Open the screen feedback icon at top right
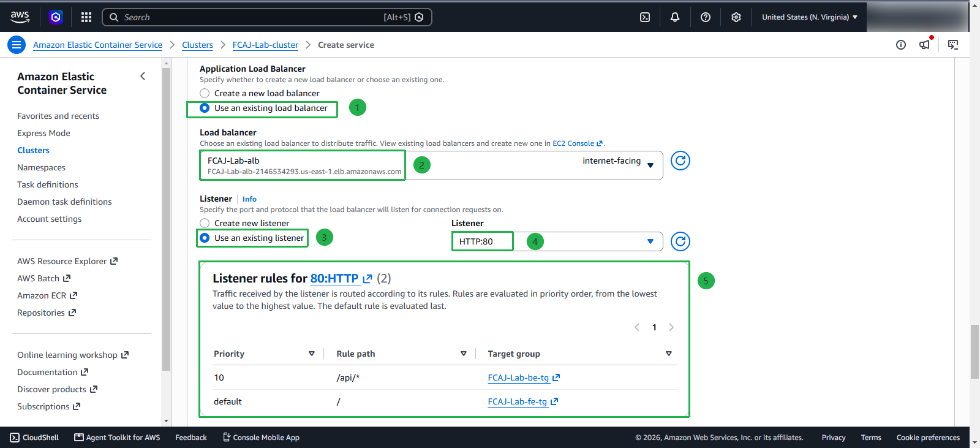Viewport: 980px width, 448px height. click(x=953, y=45)
